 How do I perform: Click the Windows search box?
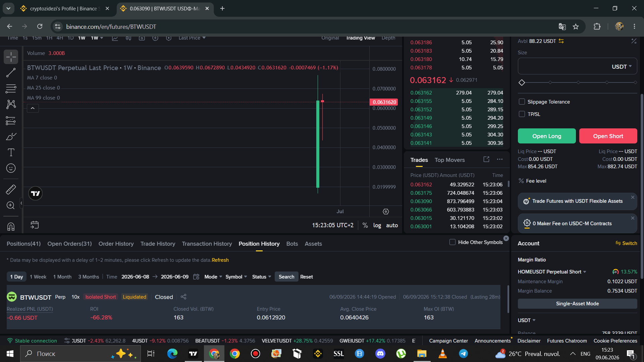click(x=80, y=354)
